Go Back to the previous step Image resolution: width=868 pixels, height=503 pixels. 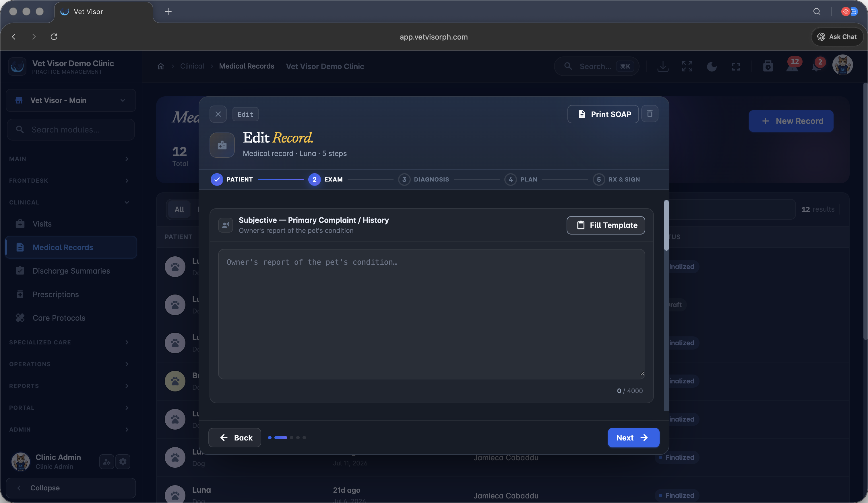pyautogui.click(x=235, y=438)
